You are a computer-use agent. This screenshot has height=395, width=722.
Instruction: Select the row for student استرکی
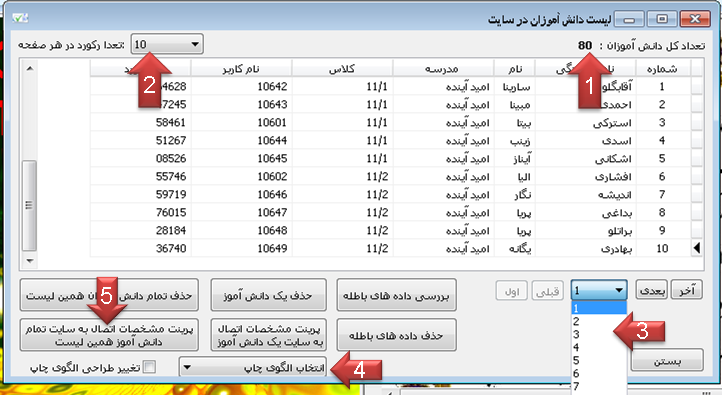coord(396,122)
